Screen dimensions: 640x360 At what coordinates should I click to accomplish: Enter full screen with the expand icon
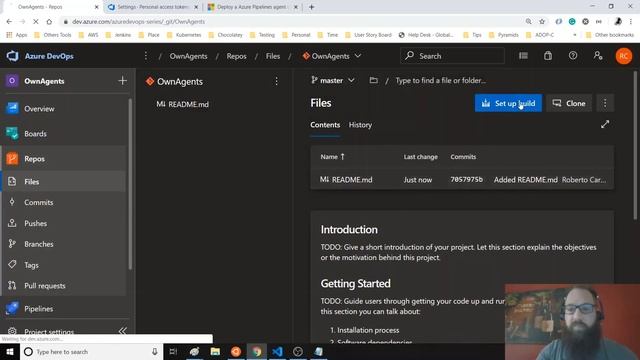point(605,124)
